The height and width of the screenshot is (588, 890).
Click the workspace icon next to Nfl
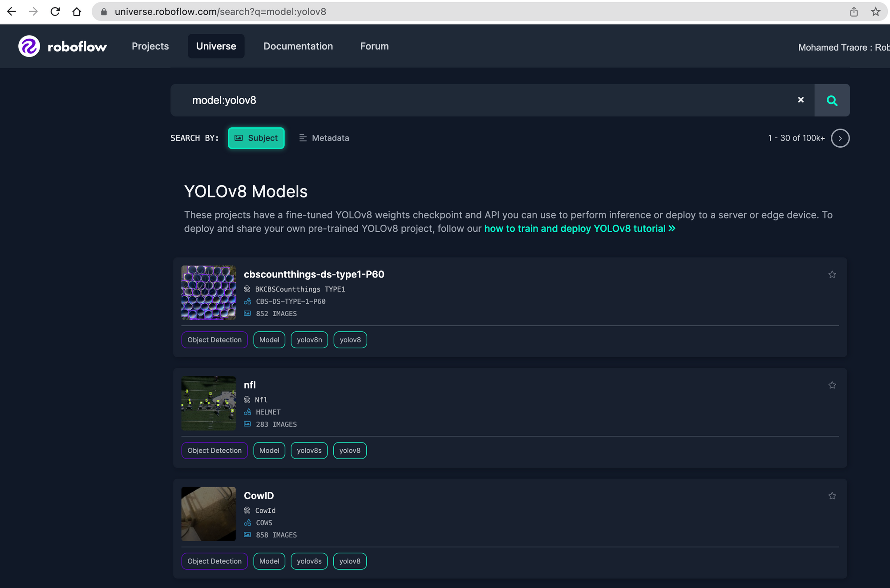[x=247, y=399]
